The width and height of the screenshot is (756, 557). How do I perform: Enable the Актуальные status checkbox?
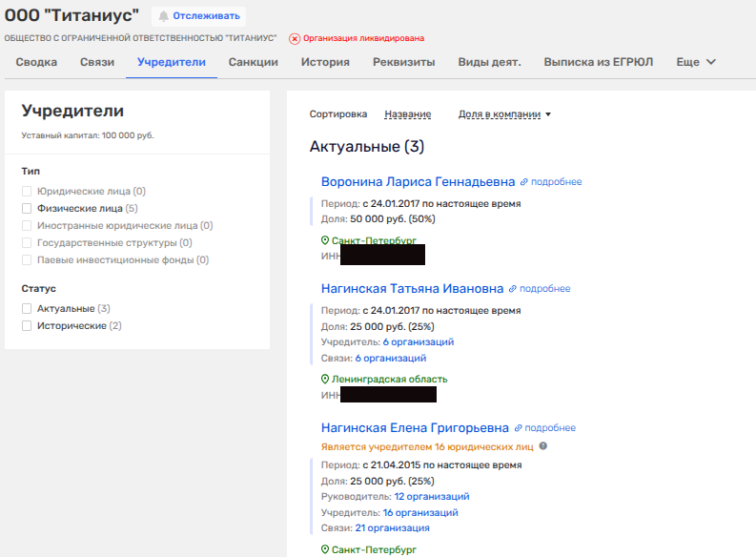point(28,309)
